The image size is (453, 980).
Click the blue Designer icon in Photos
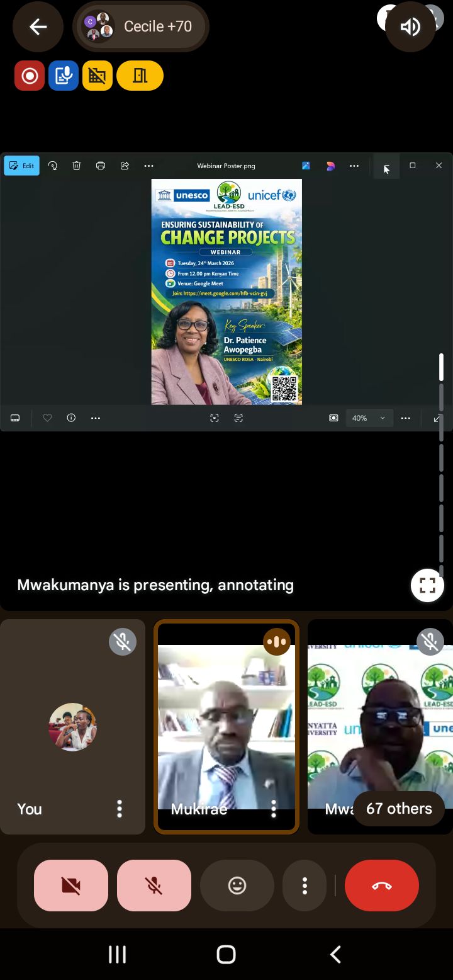[306, 166]
